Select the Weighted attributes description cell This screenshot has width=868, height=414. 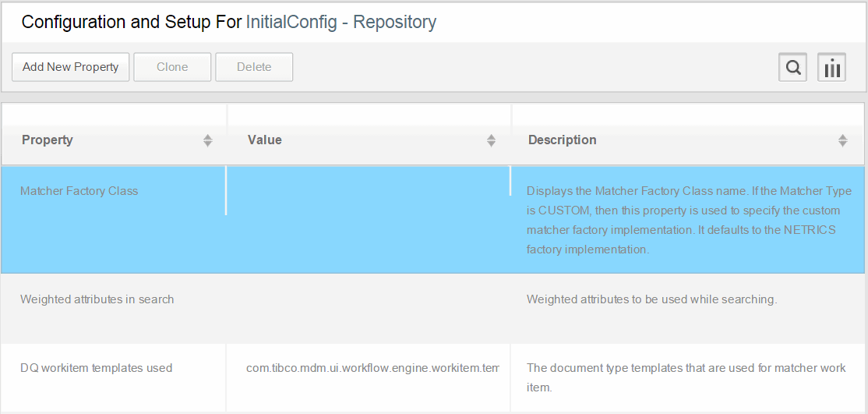point(687,308)
